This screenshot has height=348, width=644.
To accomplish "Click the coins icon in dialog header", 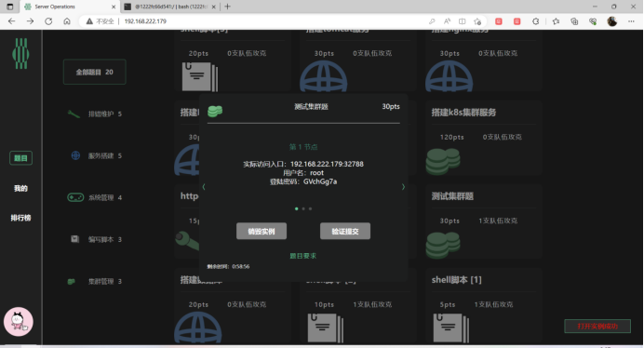I will [215, 111].
